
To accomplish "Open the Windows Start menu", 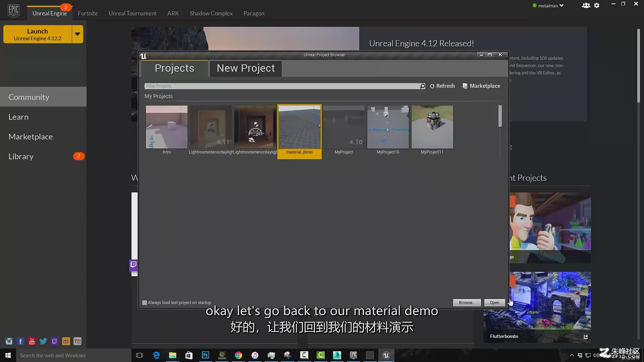I will click(x=8, y=355).
